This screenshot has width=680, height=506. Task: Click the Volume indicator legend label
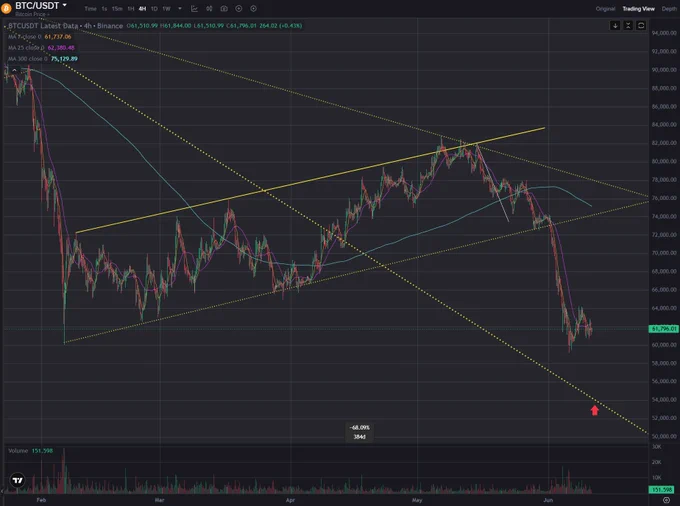click(18, 451)
